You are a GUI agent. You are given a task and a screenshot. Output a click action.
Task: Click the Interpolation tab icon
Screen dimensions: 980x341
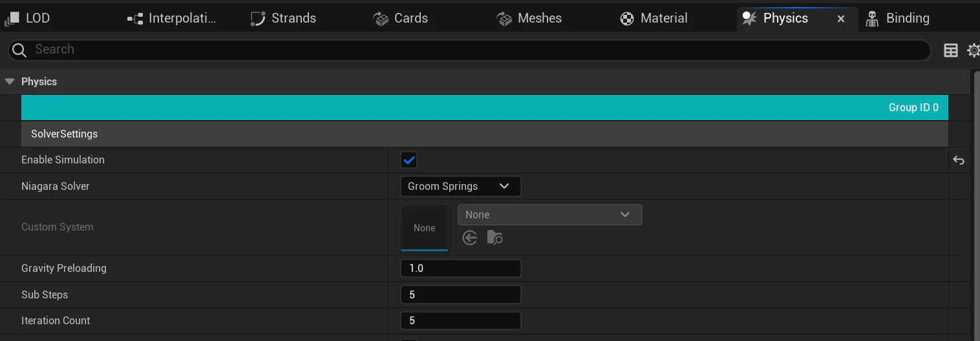coord(135,19)
